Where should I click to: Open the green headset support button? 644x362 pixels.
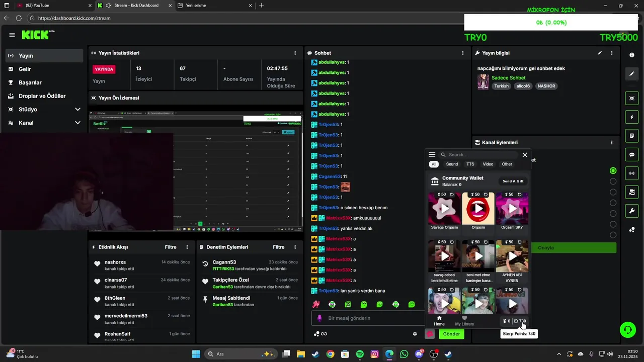click(627, 330)
